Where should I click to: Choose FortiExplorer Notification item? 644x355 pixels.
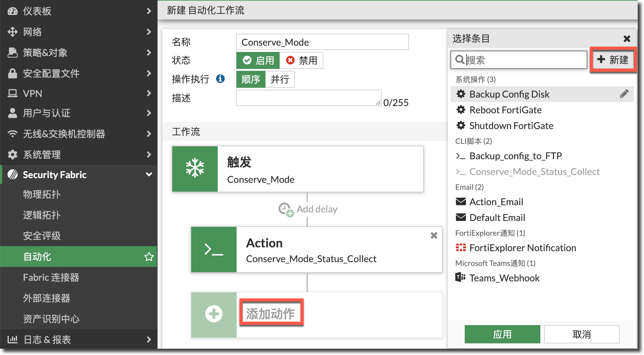click(x=522, y=248)
